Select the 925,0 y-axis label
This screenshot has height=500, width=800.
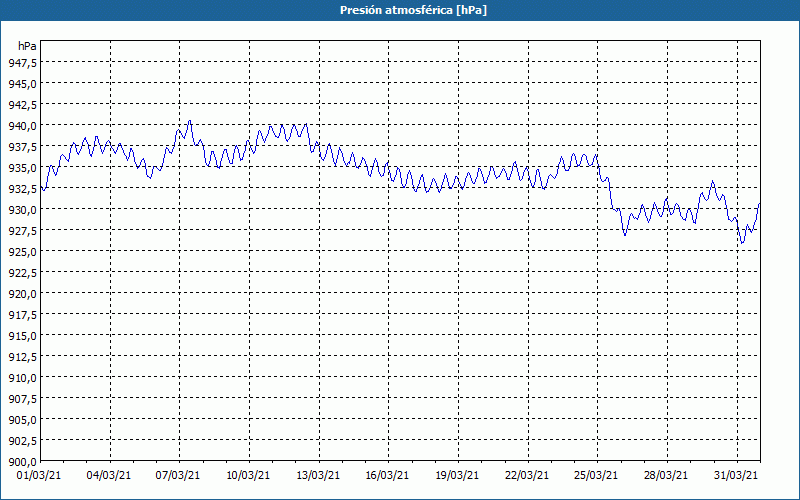22,252
